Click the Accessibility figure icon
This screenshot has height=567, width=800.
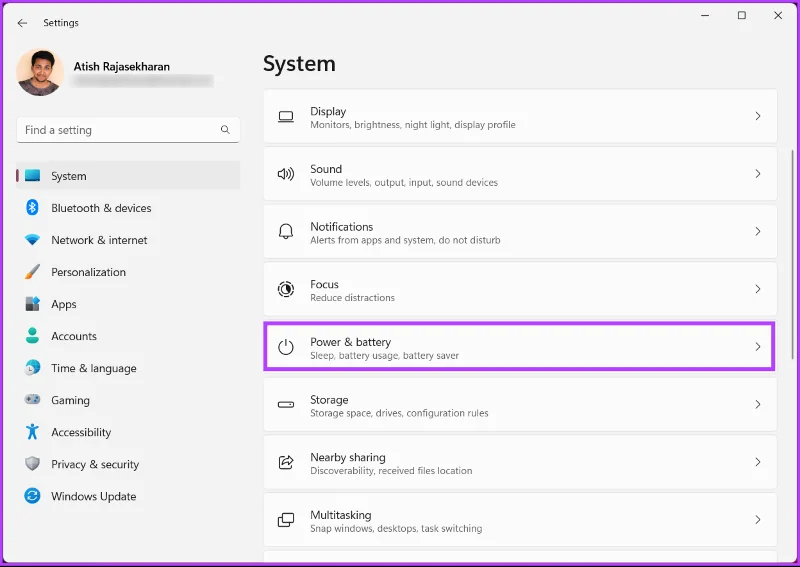click(x=32, y=432)
